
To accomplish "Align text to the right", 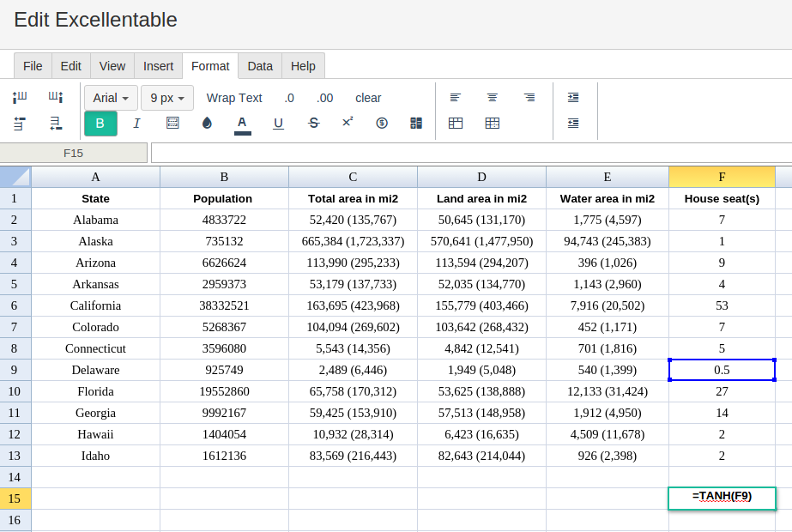I will 529,98.
